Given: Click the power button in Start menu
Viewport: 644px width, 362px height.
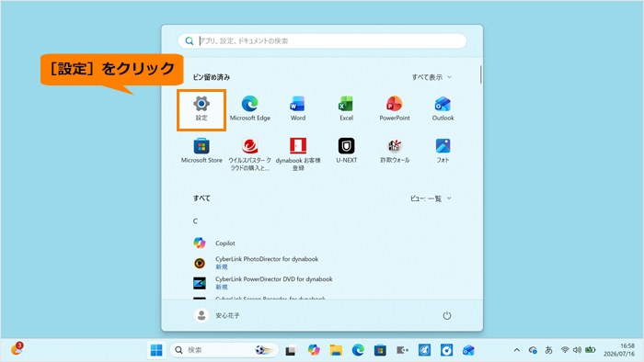Looking at the screenshot, I should (447, 315).
